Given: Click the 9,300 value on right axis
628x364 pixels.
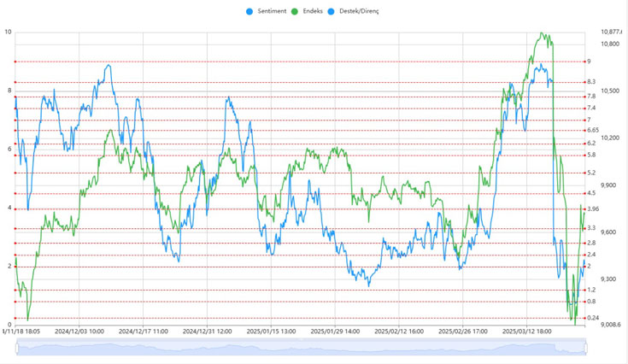Looking at the screenshot, I should pyautogui.click(x=608, y=279).
